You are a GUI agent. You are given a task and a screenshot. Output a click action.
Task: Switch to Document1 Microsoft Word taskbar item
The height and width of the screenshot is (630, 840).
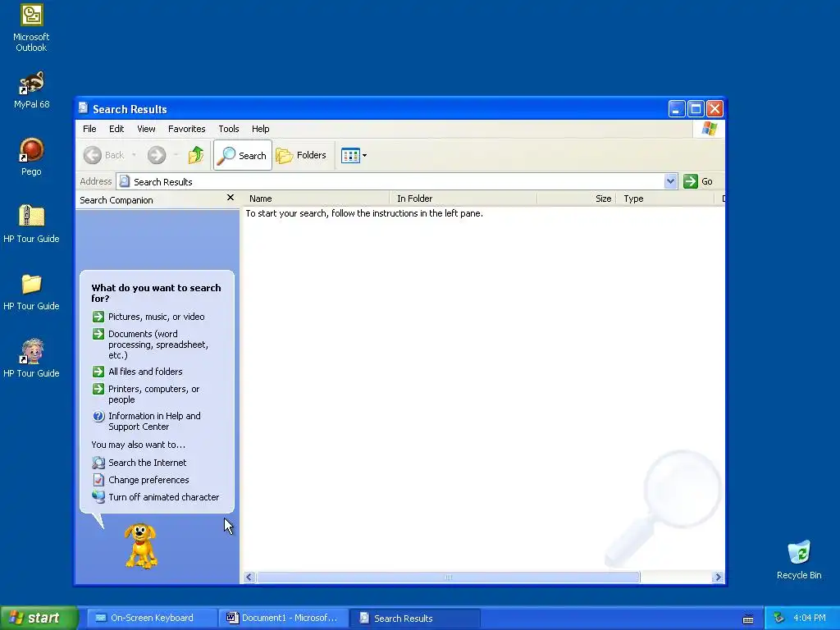point(283,618)
